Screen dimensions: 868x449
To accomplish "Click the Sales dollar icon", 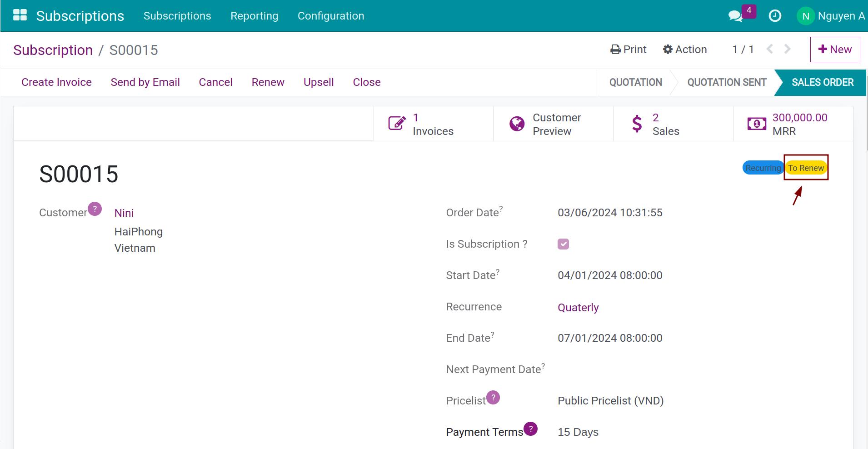I will (637, 124).
